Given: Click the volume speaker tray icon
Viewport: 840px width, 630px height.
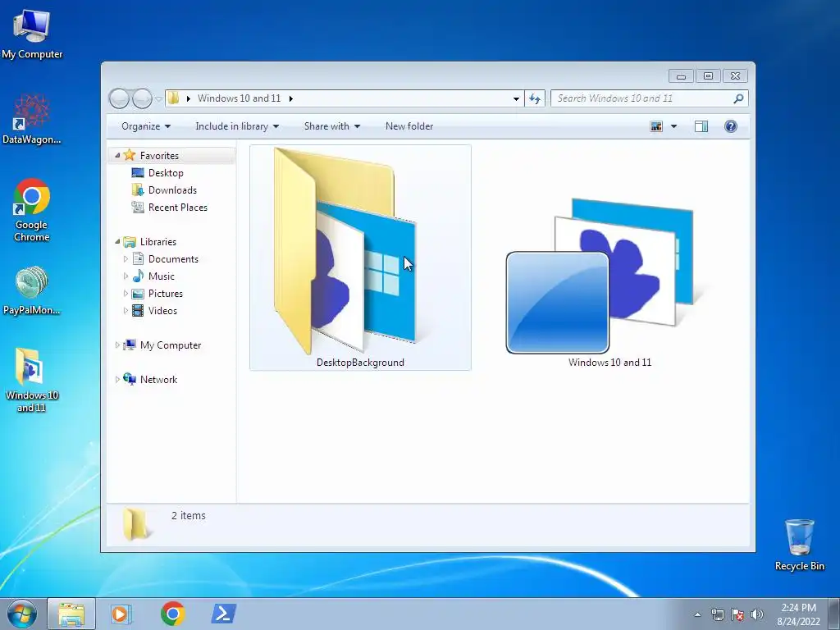Looking at the screenshot, I should coord(756,614).
